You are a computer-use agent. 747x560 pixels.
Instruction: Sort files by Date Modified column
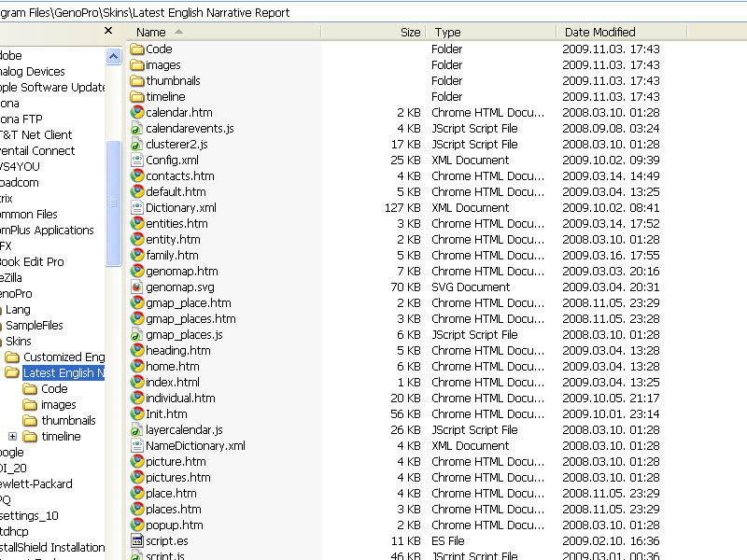click(x=599, y=32)
